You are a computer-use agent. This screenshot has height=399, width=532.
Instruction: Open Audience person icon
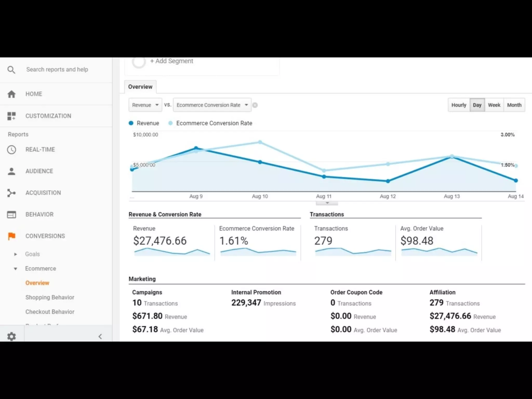click(11, 171)
